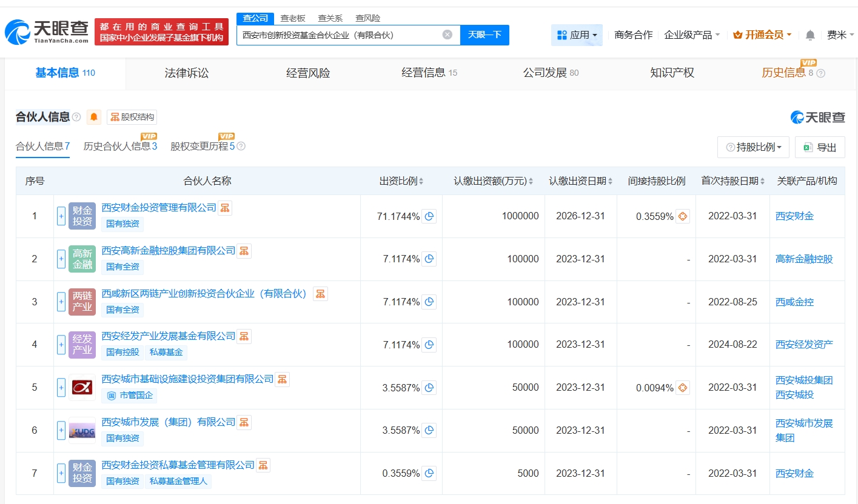Switch to 法律诉讼 tab
Screen dimensions: 858x504
[x=186, y=73]
